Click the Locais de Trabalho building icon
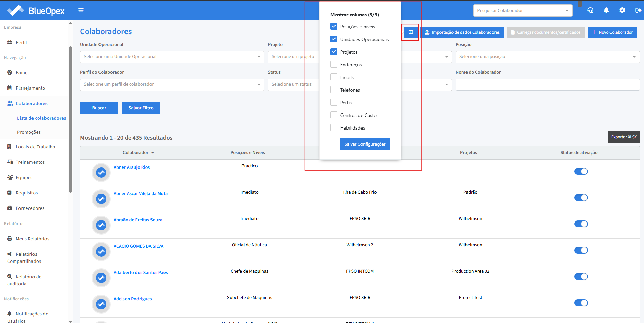 (x=10, y=147)
